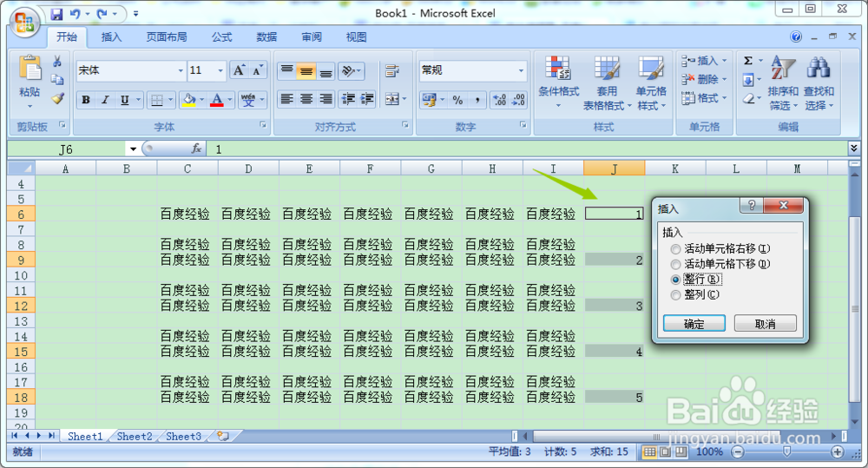This screenshot has width=868, height=468.
Task: Increase the cell indent
Action: coord(367,99)
